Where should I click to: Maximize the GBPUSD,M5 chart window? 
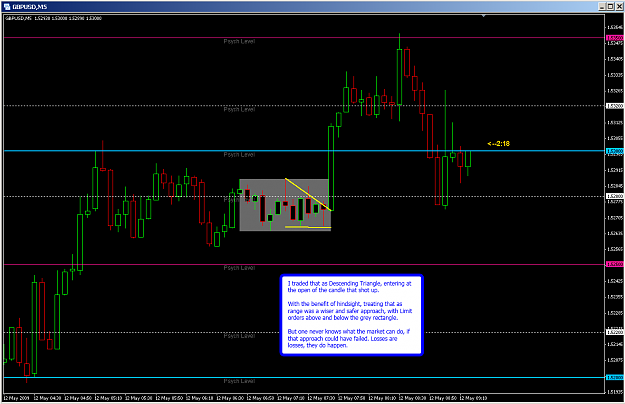[610, 6]
